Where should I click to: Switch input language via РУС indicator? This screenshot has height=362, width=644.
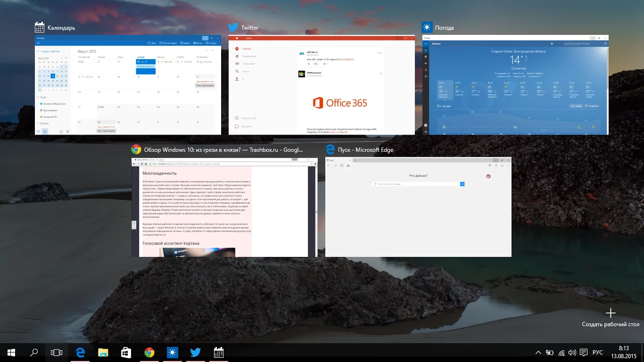(597, 352)
